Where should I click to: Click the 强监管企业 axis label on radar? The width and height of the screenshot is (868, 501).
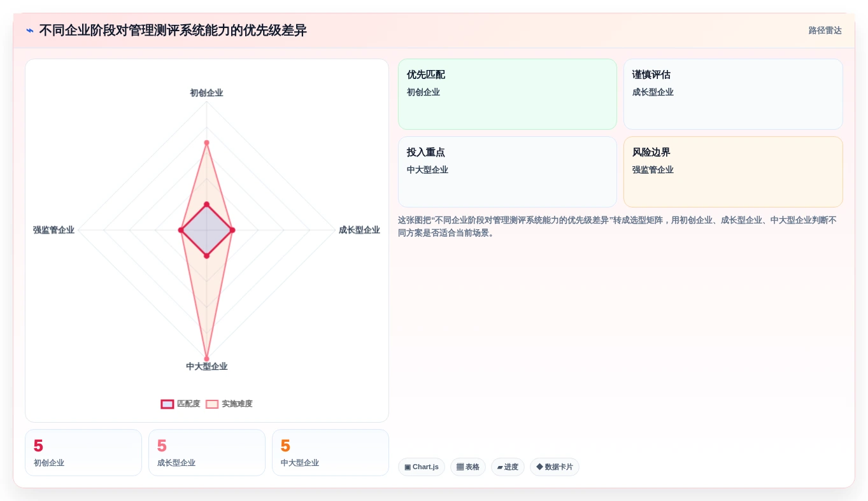(53, 230)
